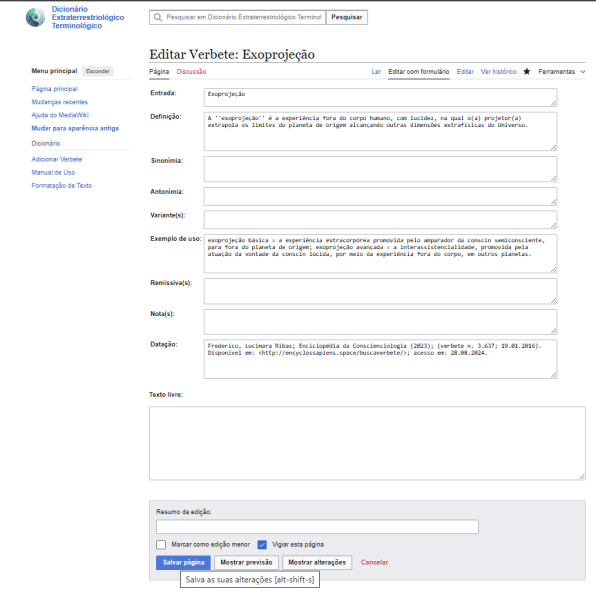Click into the Nota(s) text area

click(381, 322)
